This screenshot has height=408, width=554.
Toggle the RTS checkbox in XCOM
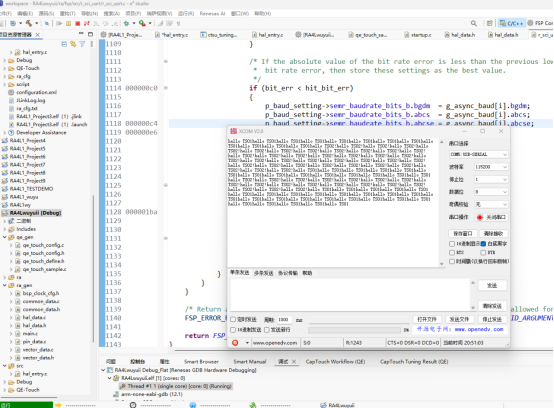pyautogui.click(x=452, y=253)
